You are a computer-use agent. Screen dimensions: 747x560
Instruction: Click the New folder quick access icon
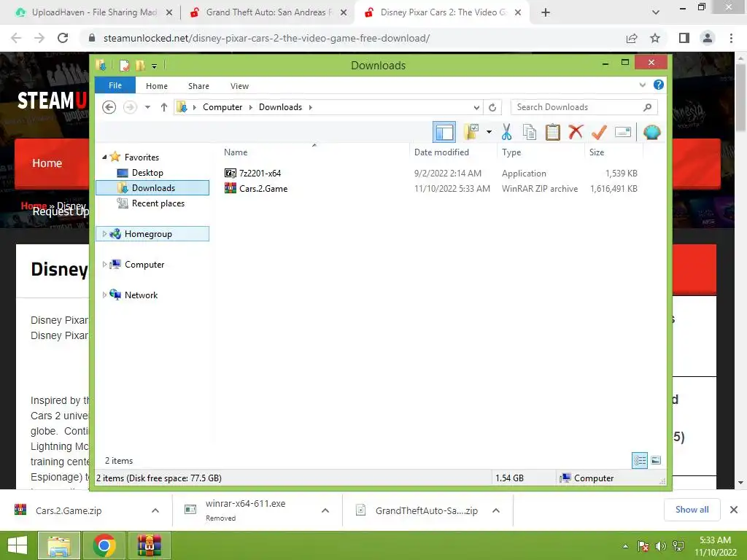coord(140,65)
